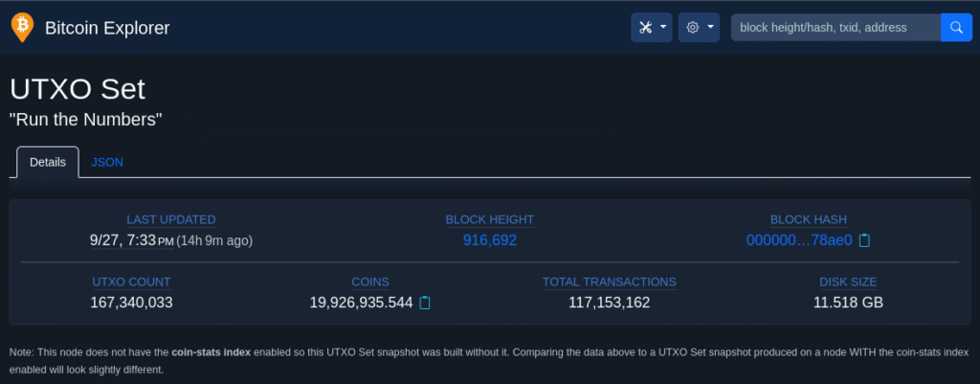980x384 pixels.
Task: Click the BLOCK HASH label
Action: click(809, 219)
